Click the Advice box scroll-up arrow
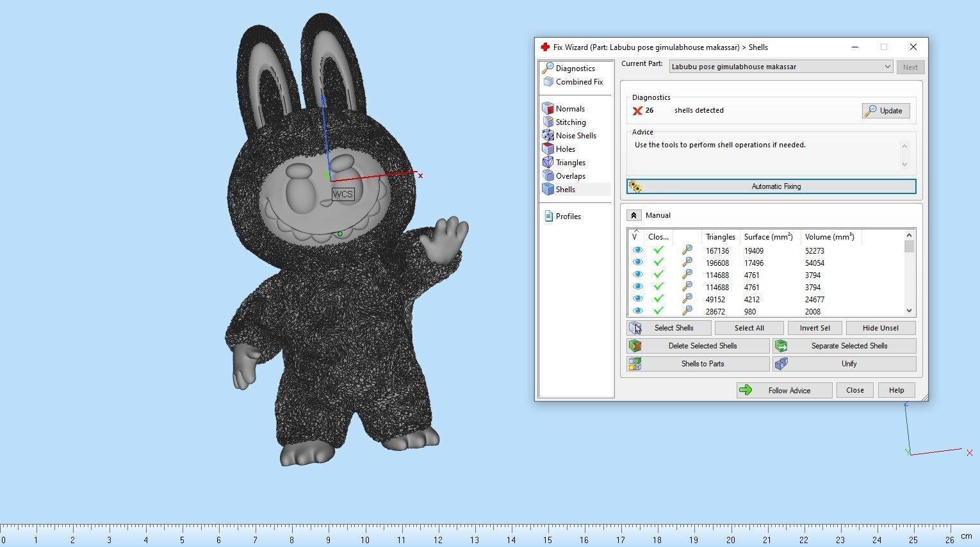Screen dimensions: 980x547 pyautogui.click(x=904, y=146)
